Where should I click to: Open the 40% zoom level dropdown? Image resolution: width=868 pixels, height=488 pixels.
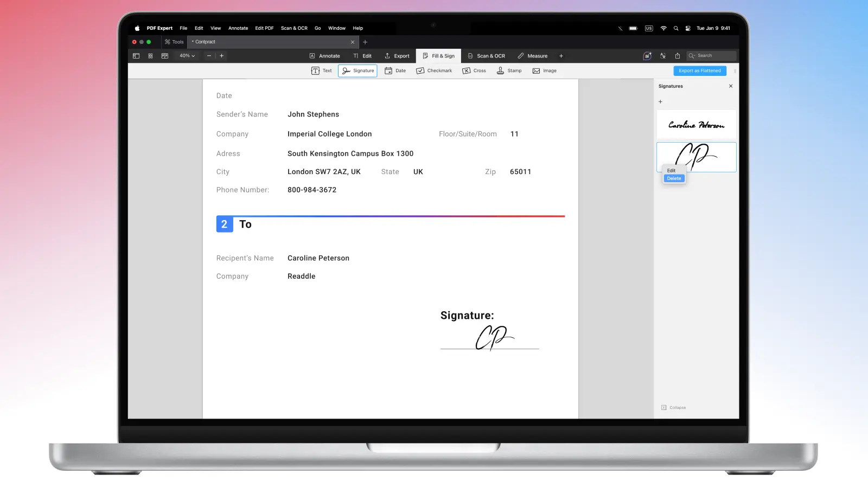point(187,56)
